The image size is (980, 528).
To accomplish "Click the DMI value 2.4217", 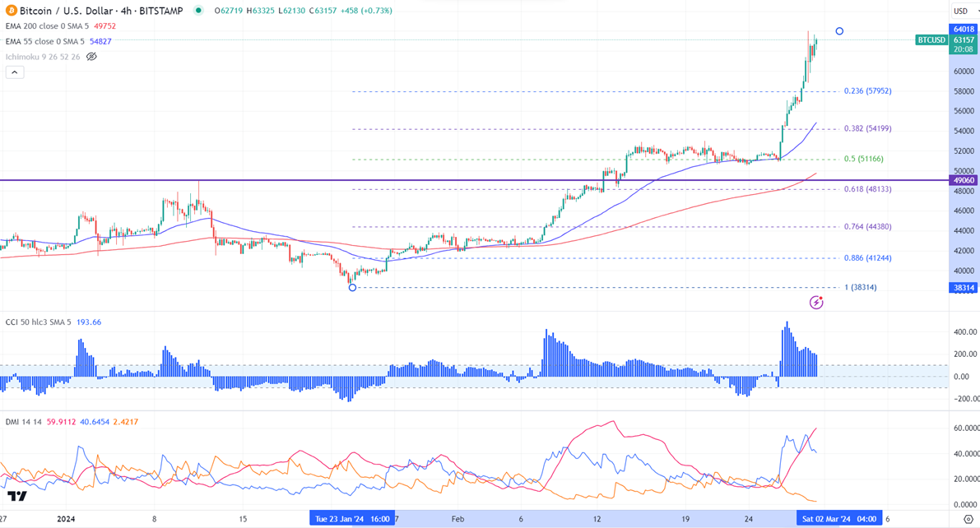I will (126, 422).
